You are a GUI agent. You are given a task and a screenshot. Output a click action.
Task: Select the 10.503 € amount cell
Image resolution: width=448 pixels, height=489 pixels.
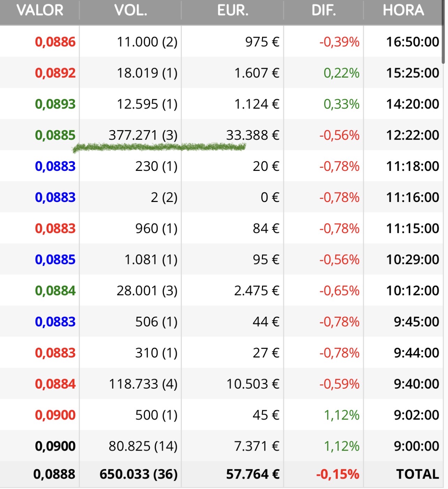click(x=253, y=384)
